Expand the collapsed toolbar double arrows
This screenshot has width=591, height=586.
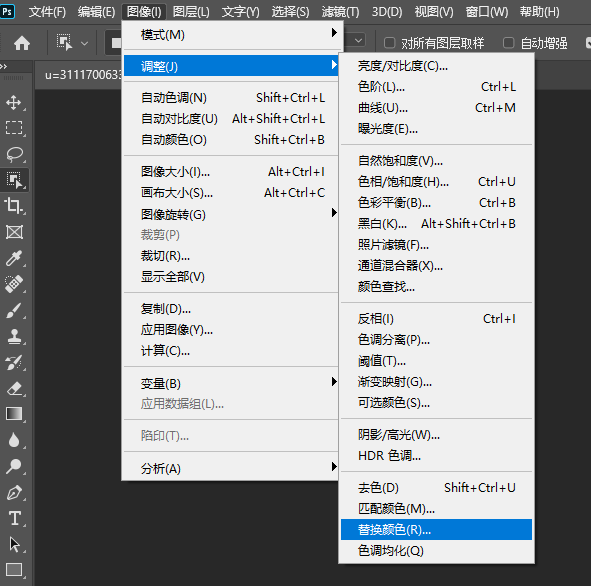[x=4, y=66]
